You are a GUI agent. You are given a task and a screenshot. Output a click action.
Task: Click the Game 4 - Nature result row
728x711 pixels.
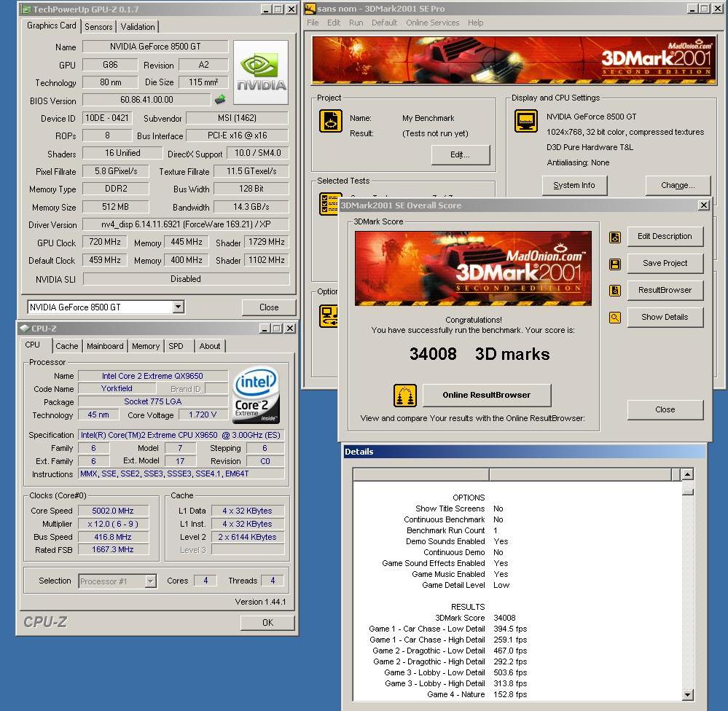point(477,694)
